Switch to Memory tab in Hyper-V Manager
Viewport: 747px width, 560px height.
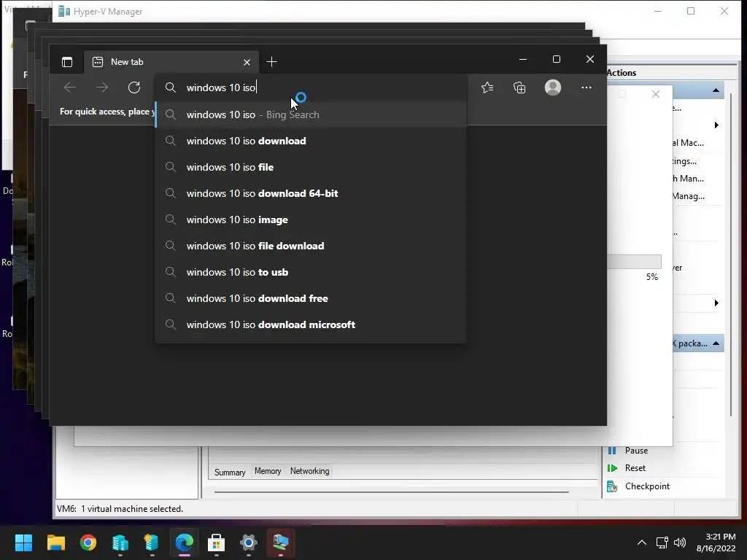tap(268, 471)
